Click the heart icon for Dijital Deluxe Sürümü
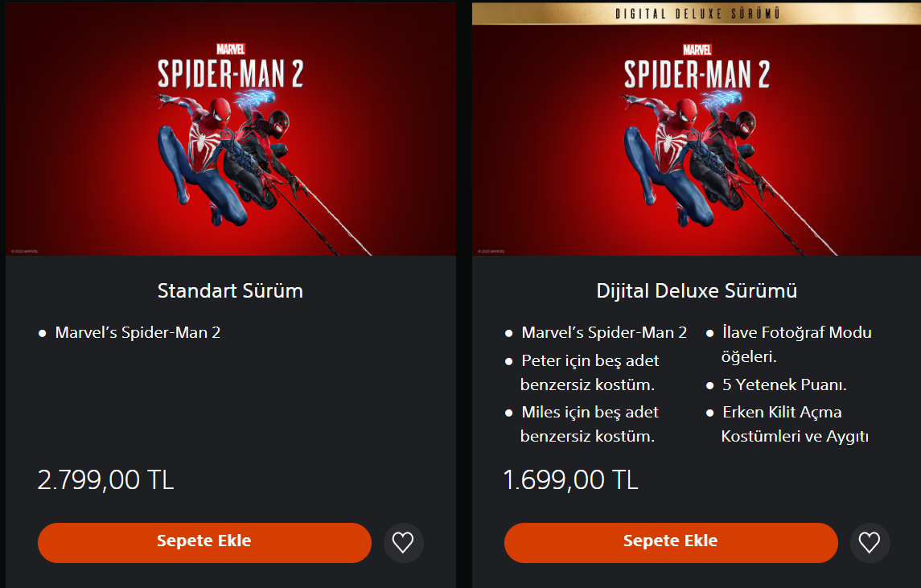921x588 pixels. tap(870, 543)
